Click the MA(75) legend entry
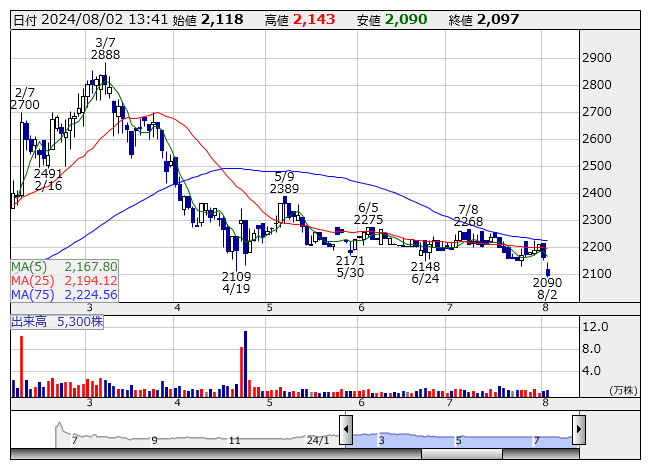Image resolution: width=653 pixels, height=470 pixels. (x=65, y=295)
